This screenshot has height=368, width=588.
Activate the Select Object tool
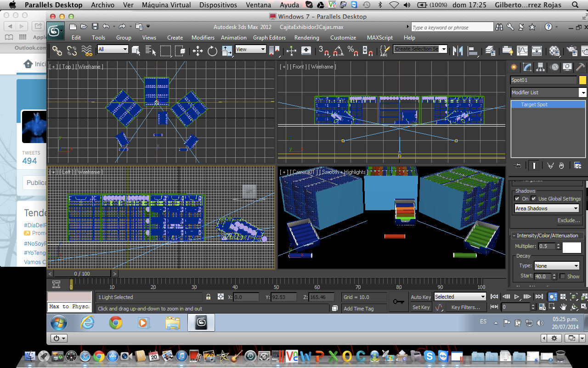[x=136, y=51]
